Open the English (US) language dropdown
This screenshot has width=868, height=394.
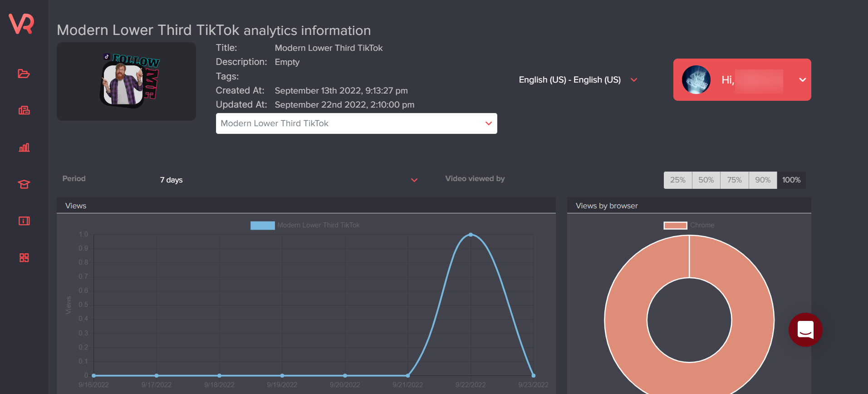pos(578,80)
